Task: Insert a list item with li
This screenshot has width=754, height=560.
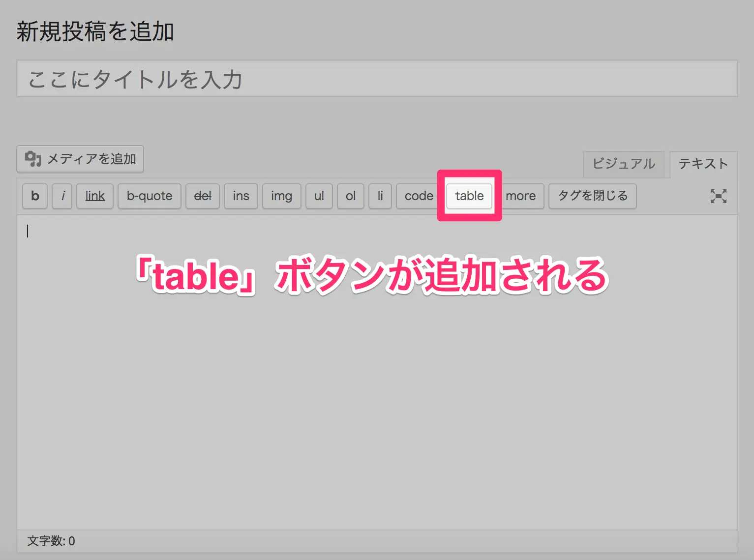Action: click(380, 196)
